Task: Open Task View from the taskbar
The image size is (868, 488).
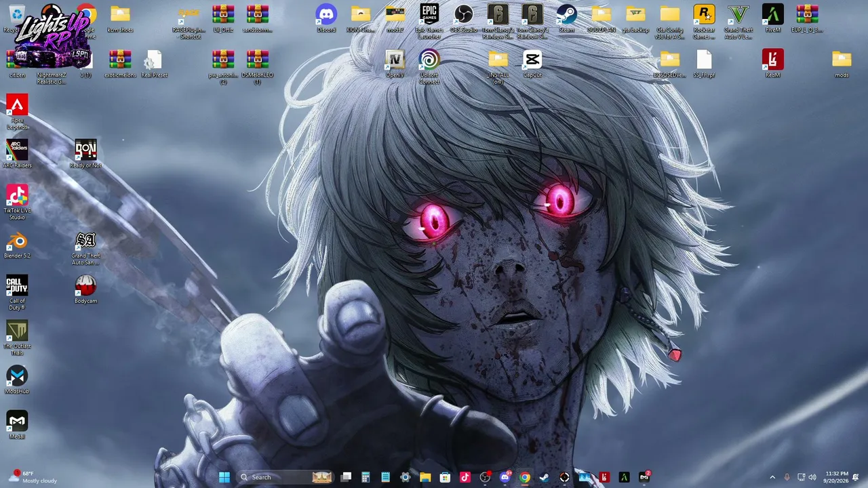Action: [346, 477]
